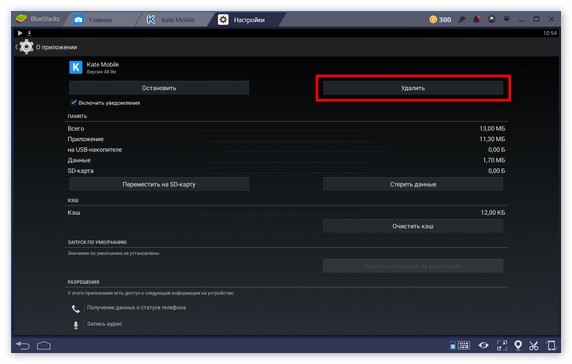Click the phone permission icon
Screen dimensions: 572x364
[x=76, y=309]
